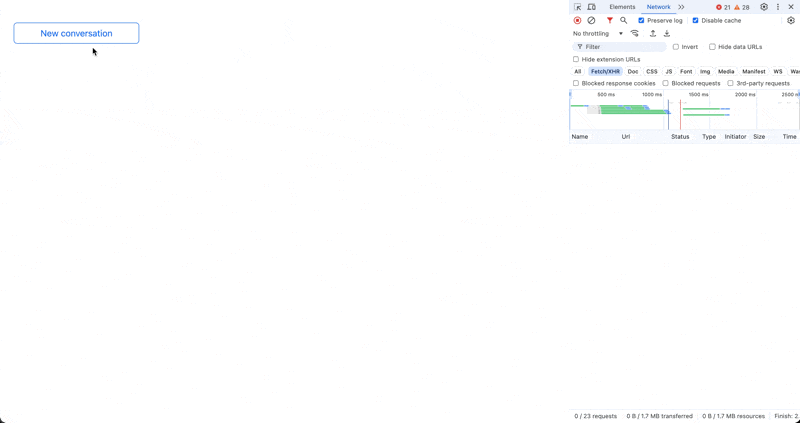Toggle the device toolbar icon
Screen dimensions: 800x423
tap(591, 7)
